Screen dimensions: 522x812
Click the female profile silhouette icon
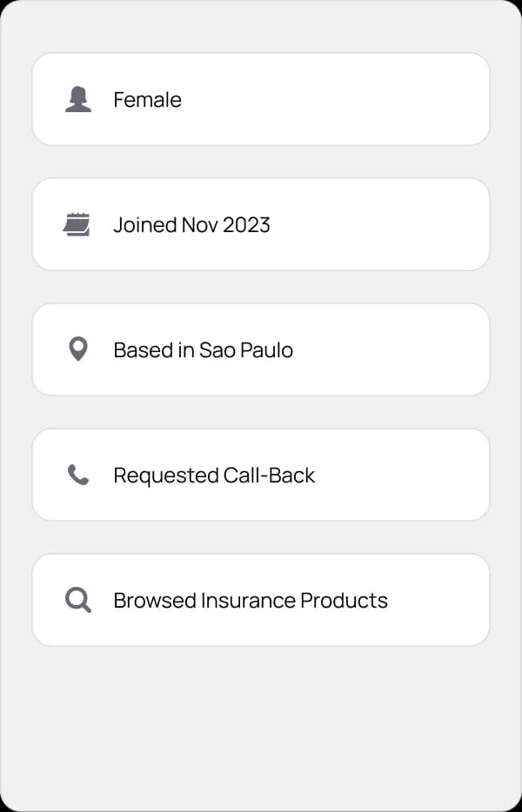78,99
